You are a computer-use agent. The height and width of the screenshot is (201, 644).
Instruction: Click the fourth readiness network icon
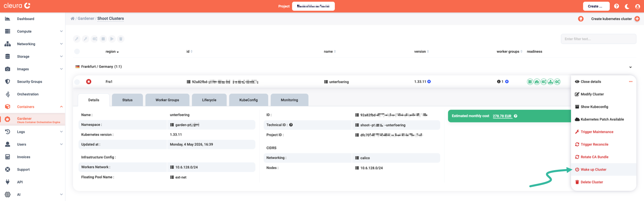pyautogui.click(x=550, y=82)
